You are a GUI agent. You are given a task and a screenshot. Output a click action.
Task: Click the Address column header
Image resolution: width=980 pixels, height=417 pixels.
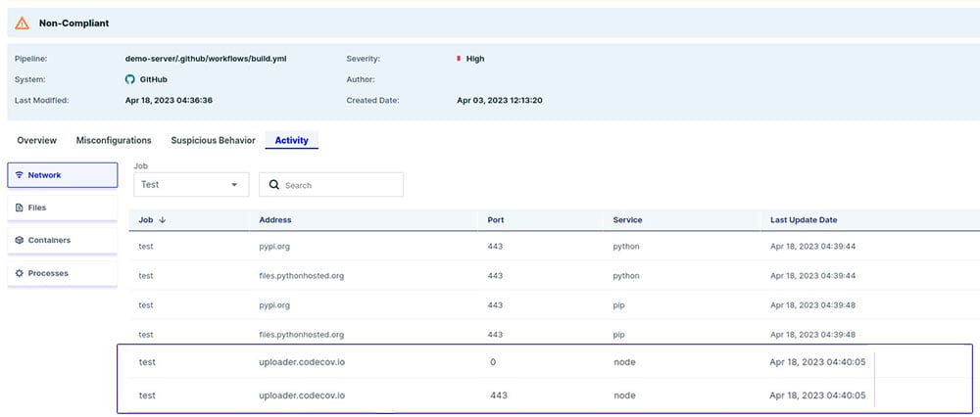point(275,220)
